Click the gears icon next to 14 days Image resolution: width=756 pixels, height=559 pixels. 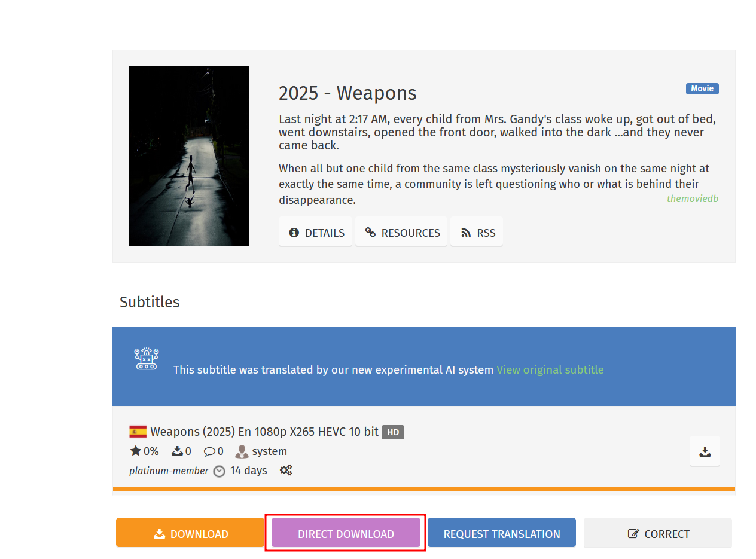pyautogui.click(x=286, y=471)
